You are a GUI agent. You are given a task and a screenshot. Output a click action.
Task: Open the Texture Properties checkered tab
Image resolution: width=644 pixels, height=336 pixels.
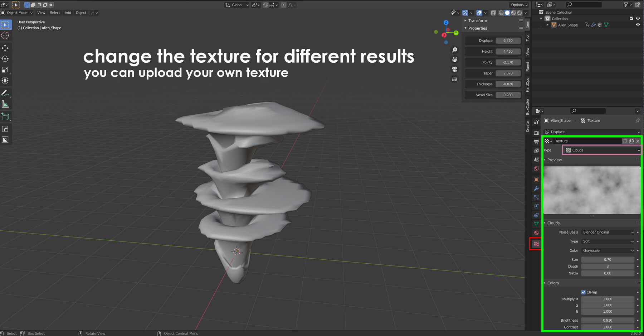536,244
